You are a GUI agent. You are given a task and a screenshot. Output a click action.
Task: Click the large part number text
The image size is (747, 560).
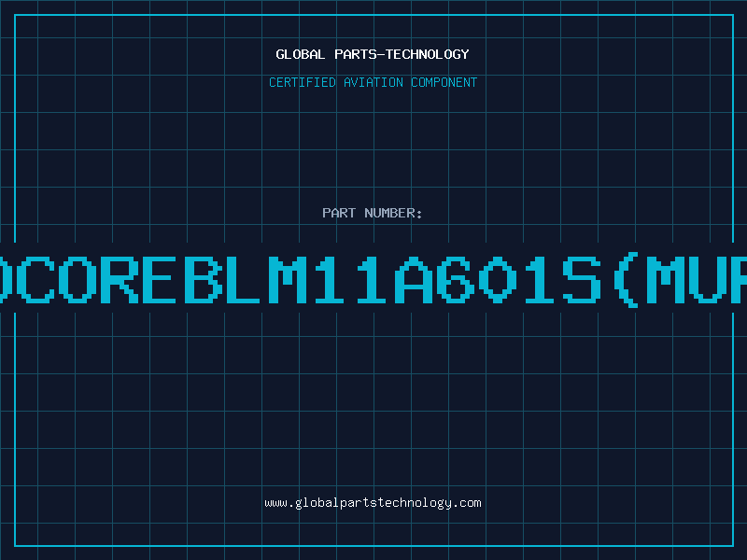click(373, 280)
